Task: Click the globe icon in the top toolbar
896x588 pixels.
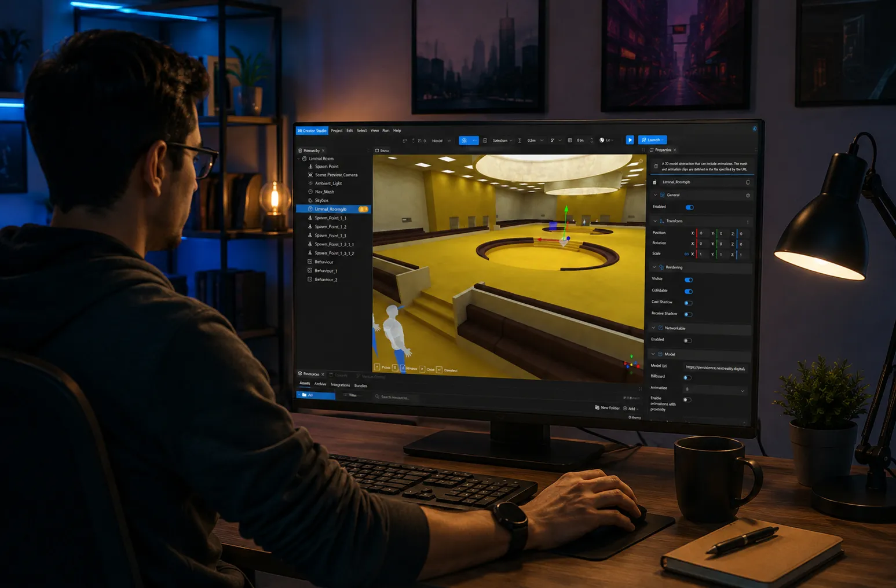Action: point(602,140)
